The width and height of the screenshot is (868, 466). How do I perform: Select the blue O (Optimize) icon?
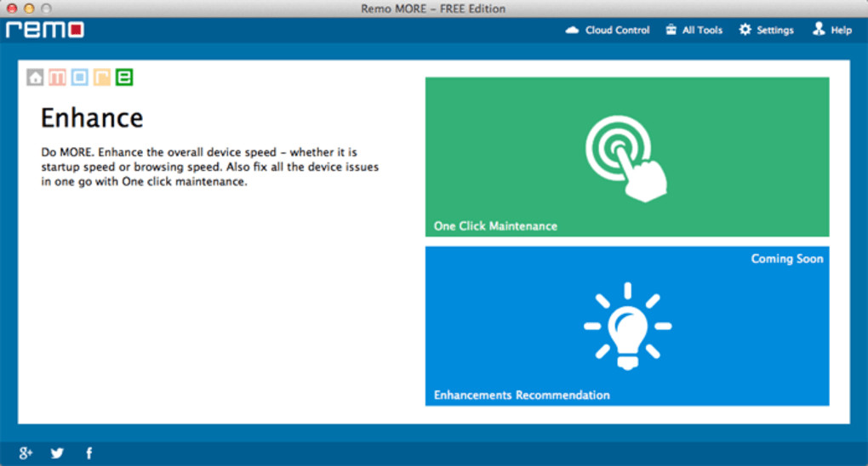point(80,77)
